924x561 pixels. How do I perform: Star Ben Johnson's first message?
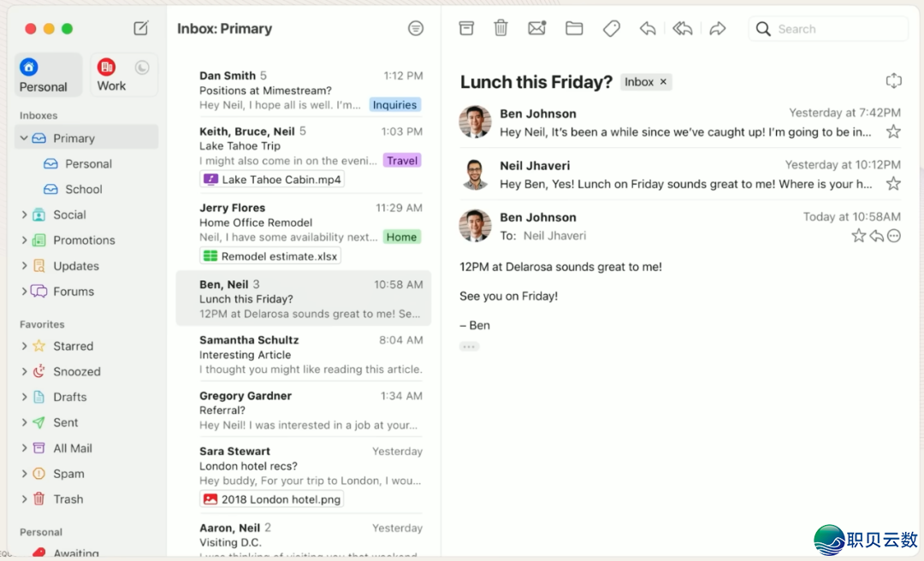click(893, 132)
